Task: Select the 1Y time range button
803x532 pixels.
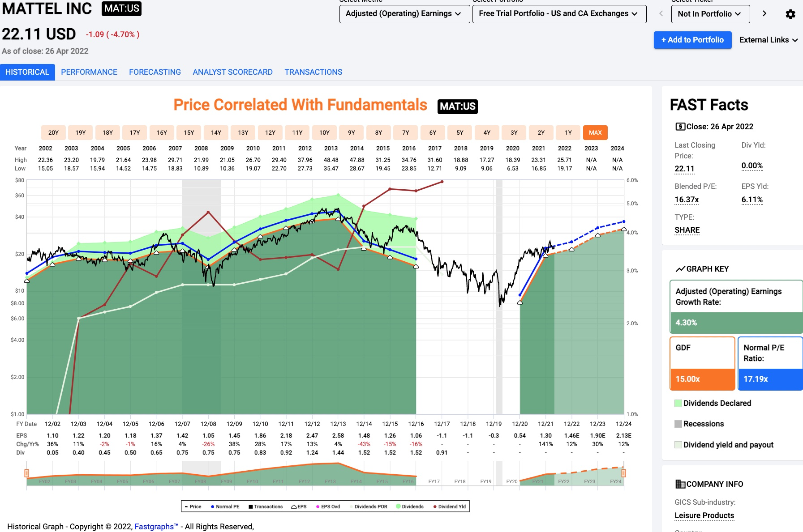Action: pyautogui.click(x=568, y=132)
